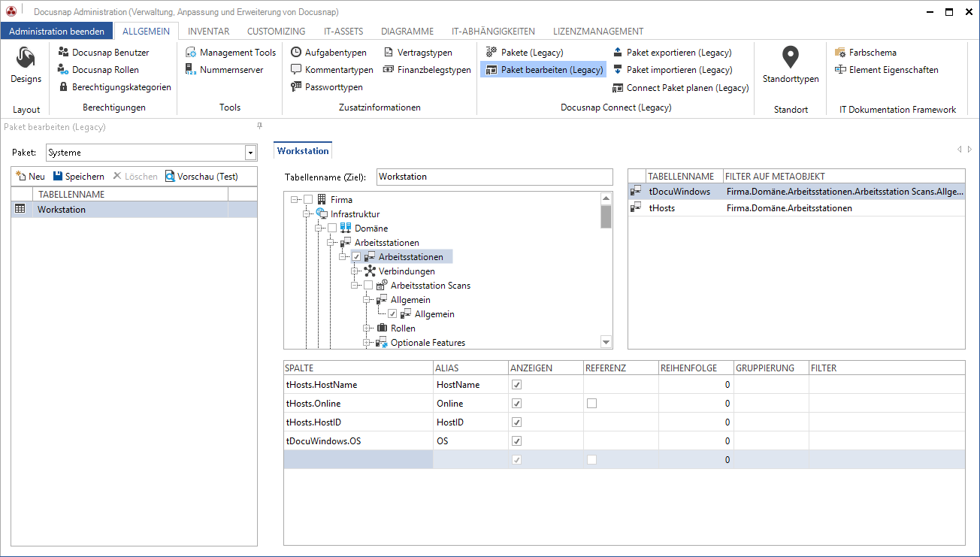Open Pakete (Legacy)

click(x=525, y=53)
